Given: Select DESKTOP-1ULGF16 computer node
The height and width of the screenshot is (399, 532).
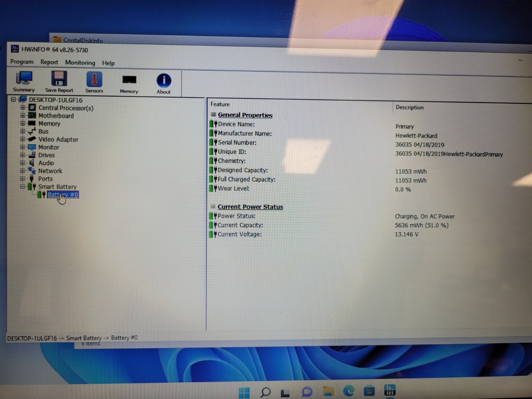Looking at the screenshot, I should tap(56, 100).
